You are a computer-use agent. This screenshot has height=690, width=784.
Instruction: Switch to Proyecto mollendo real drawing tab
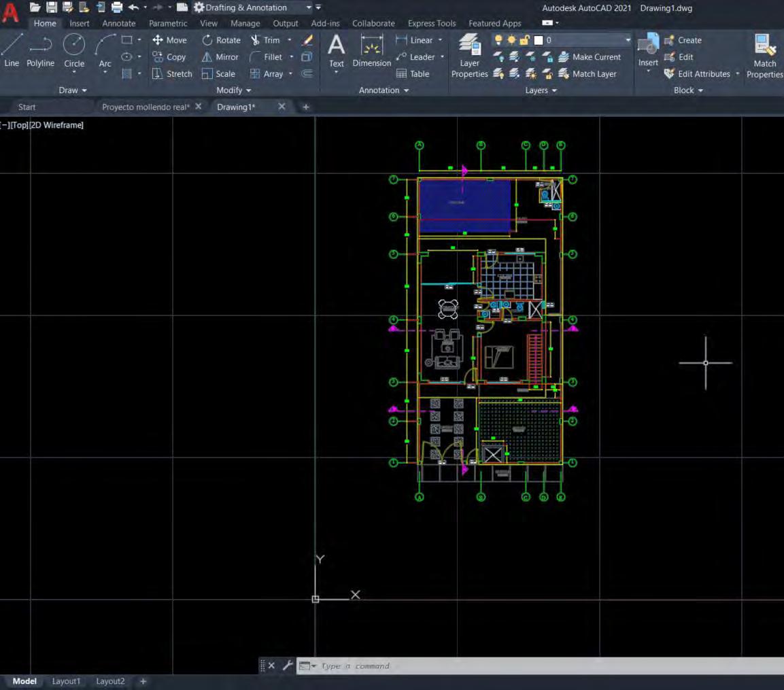coord(145,107)
